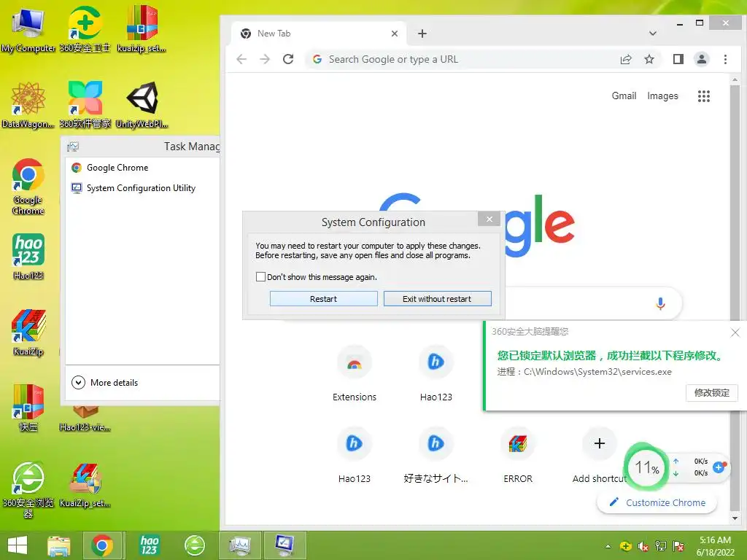
Task: Open the kuaizip_set desktop installer icon
Action: point(142,29)
